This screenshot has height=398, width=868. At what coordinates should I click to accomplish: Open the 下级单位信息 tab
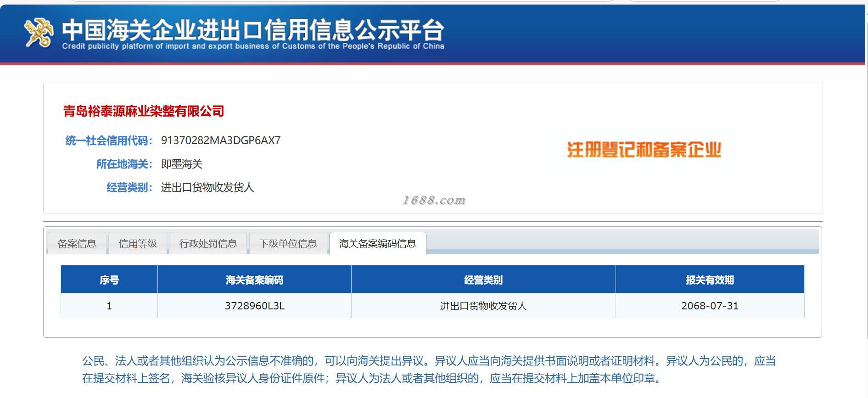click(x=288, y=243)
